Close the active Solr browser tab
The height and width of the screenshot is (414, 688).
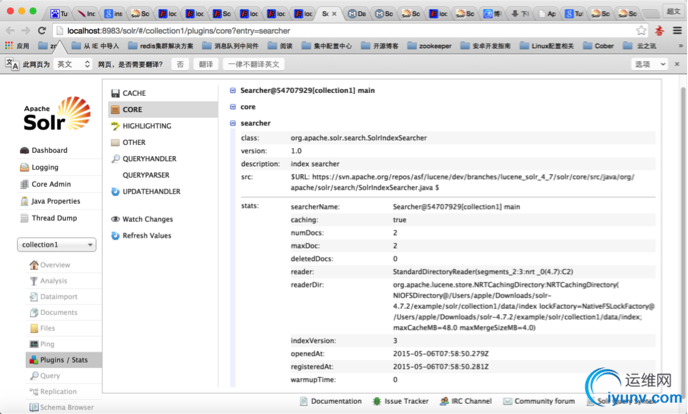click(334, 14)
